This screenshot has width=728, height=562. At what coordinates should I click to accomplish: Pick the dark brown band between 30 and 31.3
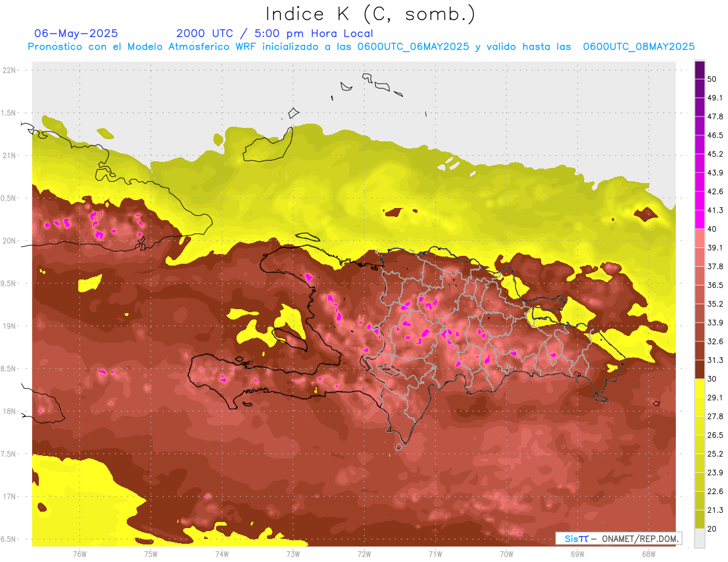click(699, 369)
